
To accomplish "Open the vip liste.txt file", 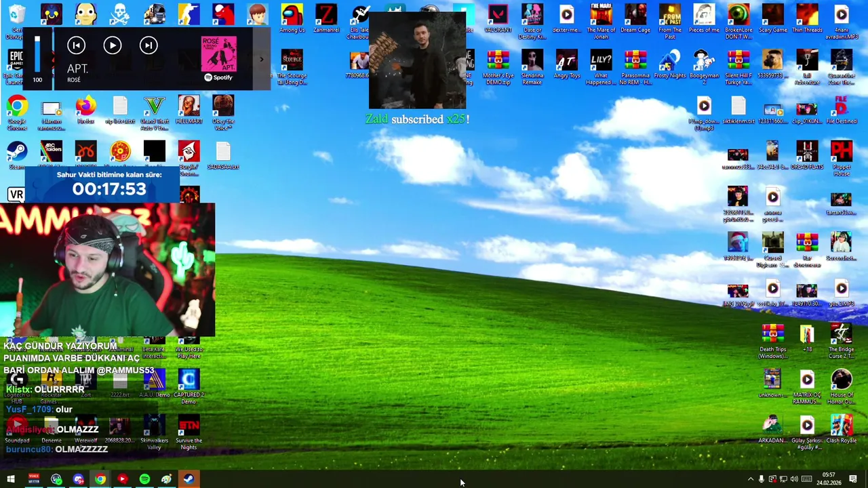I will click(x=120, y=110).
